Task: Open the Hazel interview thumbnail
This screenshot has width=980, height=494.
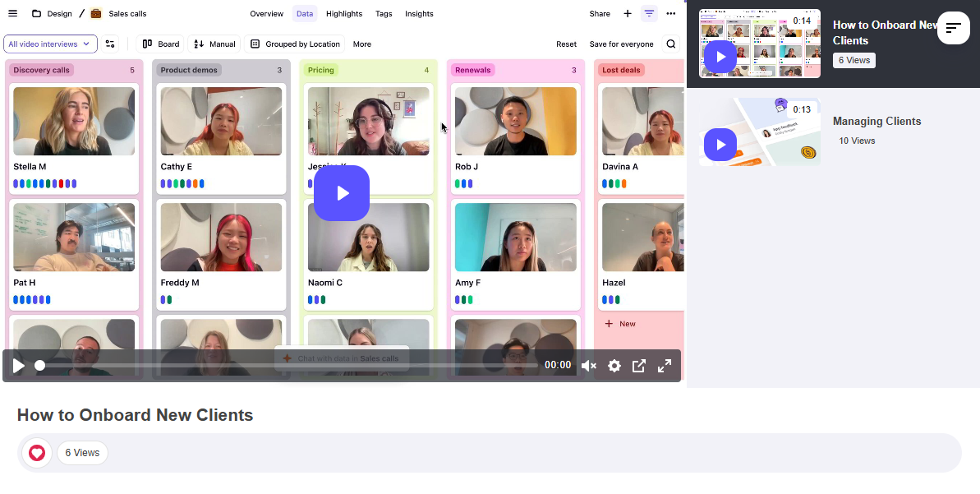Action: tap(643, 237)
